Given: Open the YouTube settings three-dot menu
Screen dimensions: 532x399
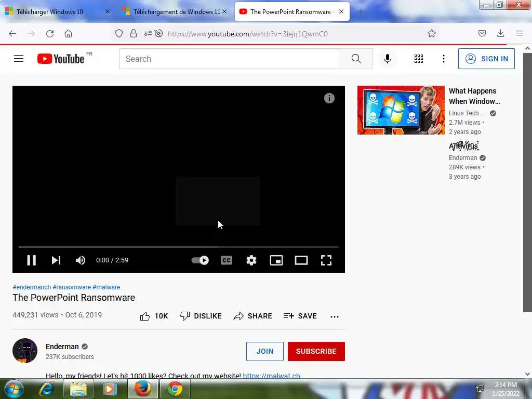Looking at the screenshot, I should 444,59.
